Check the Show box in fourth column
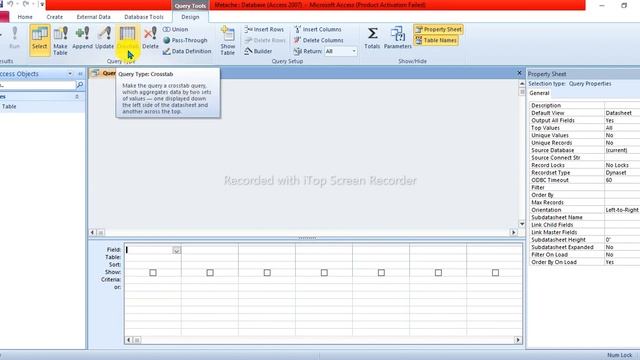 tap(324, 272)
